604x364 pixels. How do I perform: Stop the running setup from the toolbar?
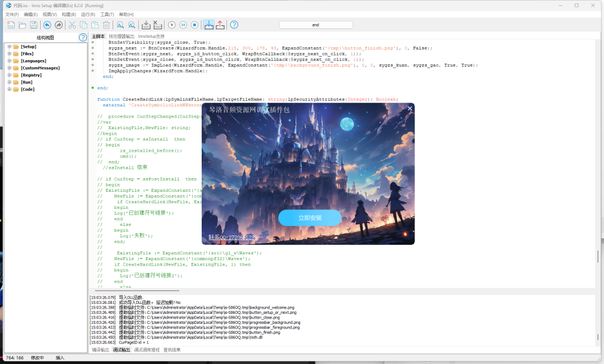coord(194,25)
